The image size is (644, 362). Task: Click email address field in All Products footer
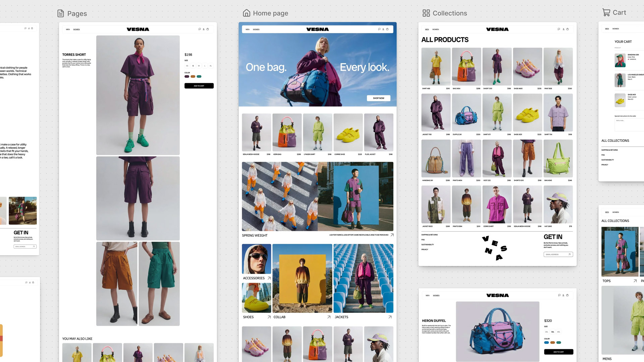pos(558,254)
